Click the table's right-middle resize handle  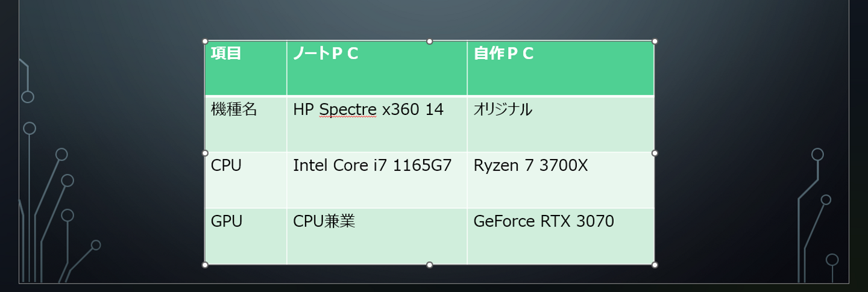point(655,153)
